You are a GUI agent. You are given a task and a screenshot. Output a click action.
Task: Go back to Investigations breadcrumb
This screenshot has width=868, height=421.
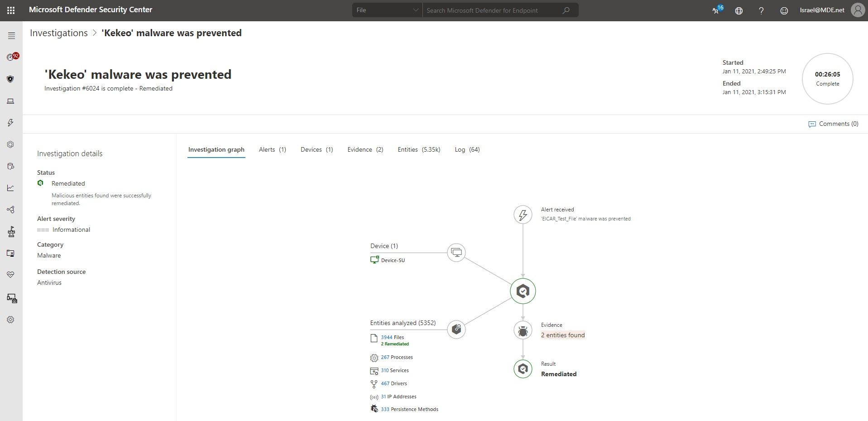coord(59,33)
